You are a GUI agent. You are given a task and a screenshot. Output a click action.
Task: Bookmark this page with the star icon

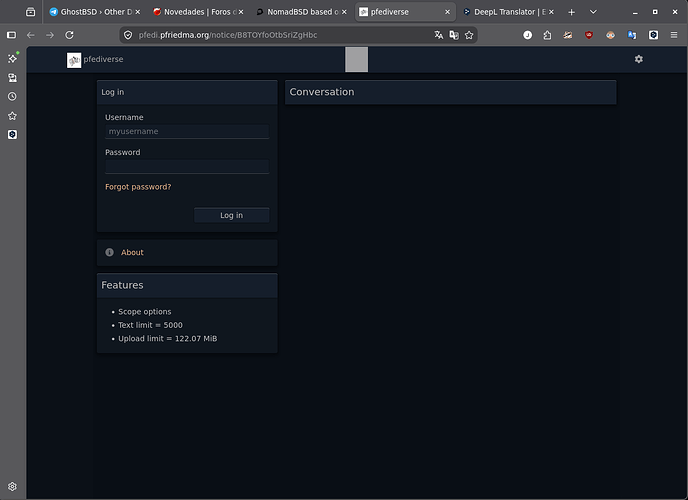coord(469,35)
